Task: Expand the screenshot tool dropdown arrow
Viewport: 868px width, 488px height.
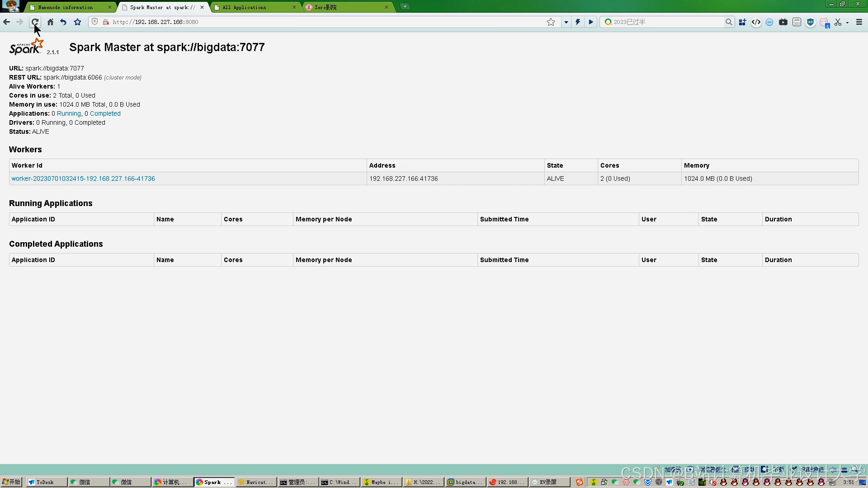Action: pyautogui.click(x=847, y=22)
